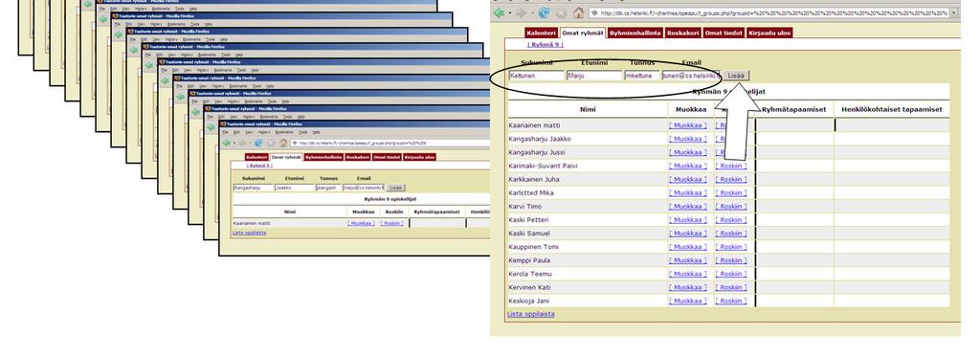The image size is (980, 357).
Task: Click Roskiin for Karimaki-Suvant Paivi
Action: click(730, 166)
